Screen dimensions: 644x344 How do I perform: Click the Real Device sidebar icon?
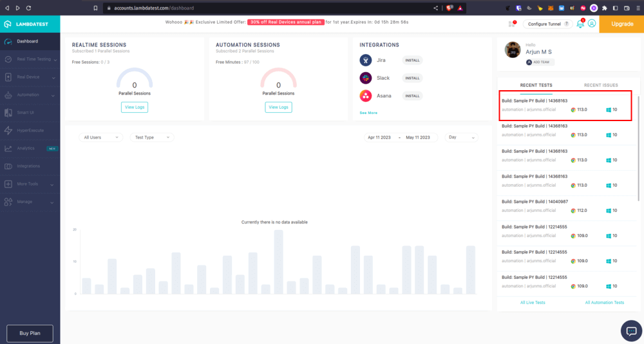8,77
